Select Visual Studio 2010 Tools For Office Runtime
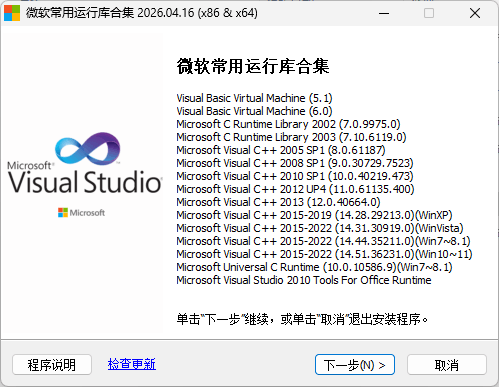Screen dimensions: 499x387 [304, 280]
